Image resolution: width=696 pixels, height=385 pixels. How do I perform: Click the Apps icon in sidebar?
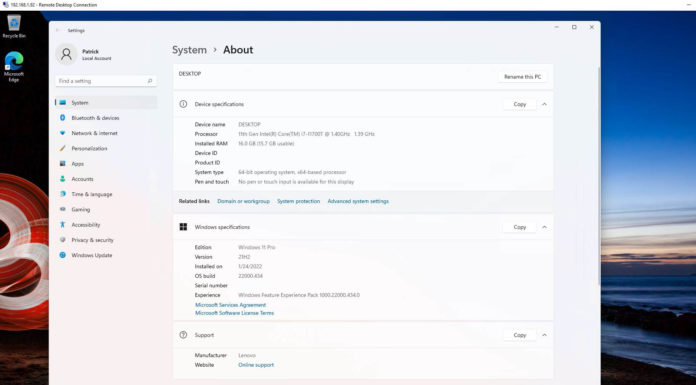pyautogui.click(x=63, y=163)
